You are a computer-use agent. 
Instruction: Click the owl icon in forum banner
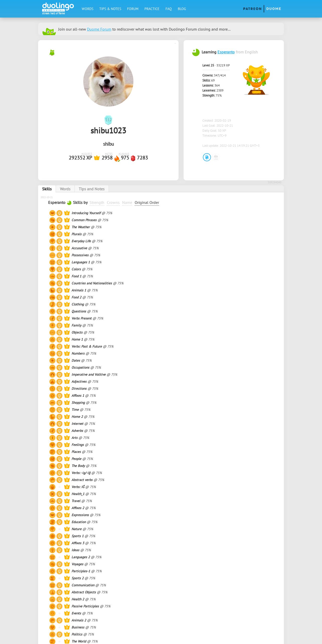click(x=49, y=31)
